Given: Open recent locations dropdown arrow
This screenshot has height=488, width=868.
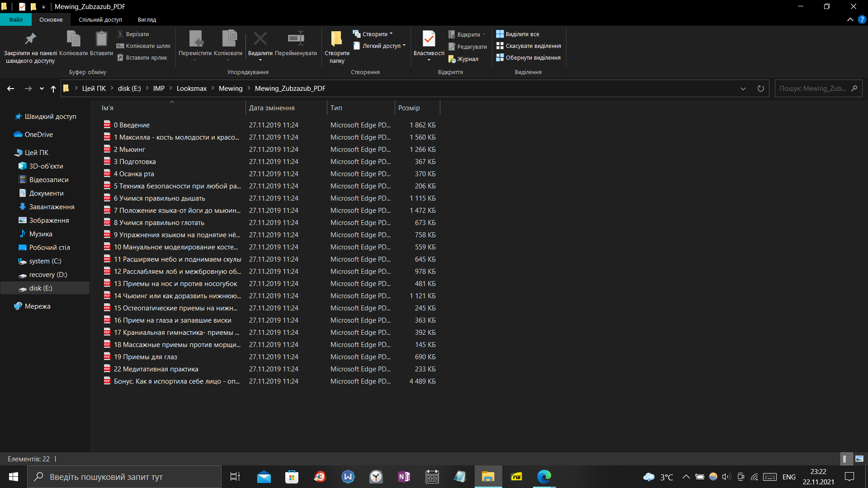Looking at the screenshot, I should coord(42,89).
